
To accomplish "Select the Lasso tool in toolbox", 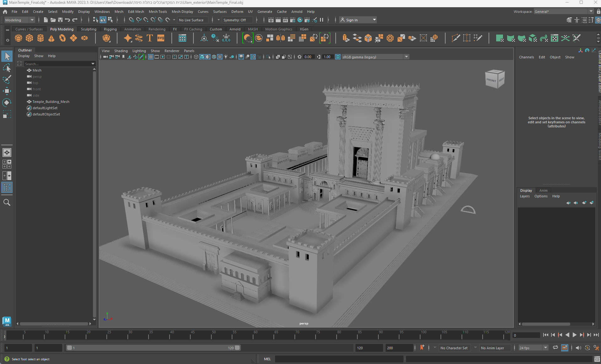I will pyautogui.click(x=7, y=68).
